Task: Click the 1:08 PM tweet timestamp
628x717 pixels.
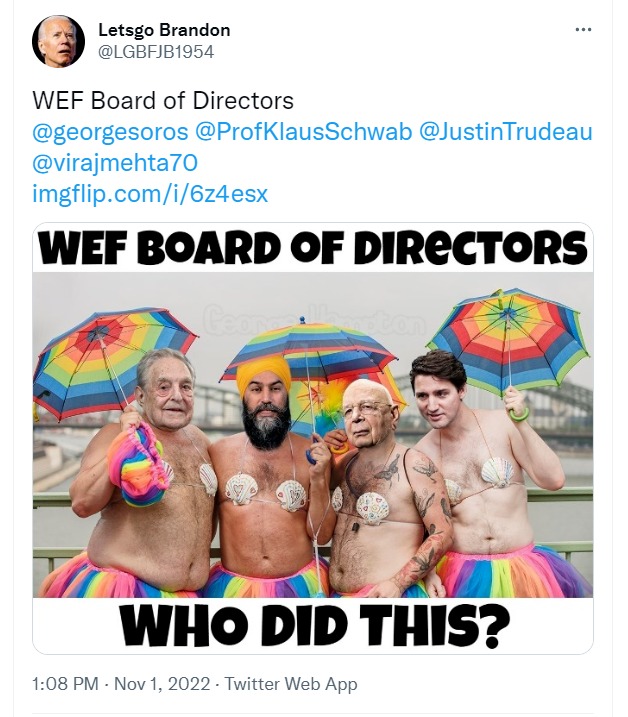Action: [x=66, y=685]
